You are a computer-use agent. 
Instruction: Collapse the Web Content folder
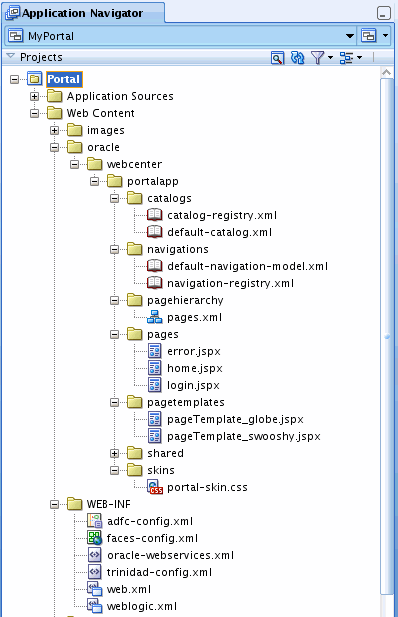(35, 113)
